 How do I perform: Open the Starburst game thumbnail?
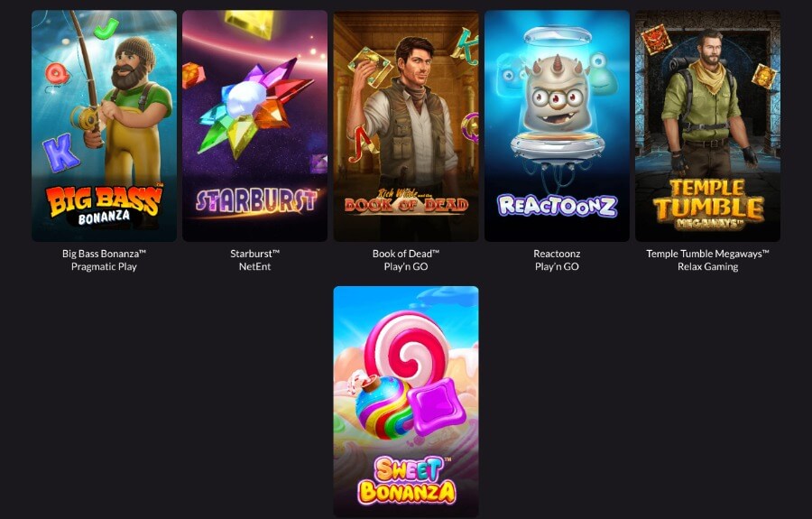[x=254, y=125]
